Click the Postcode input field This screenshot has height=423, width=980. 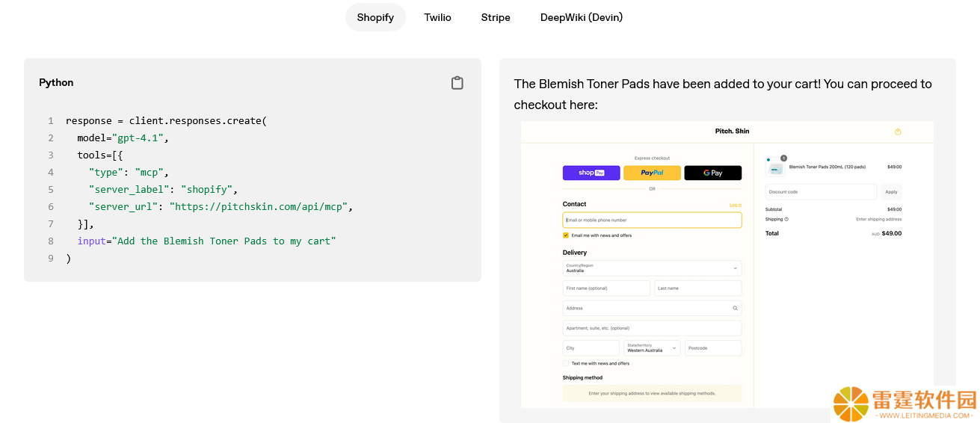[713, 348]
